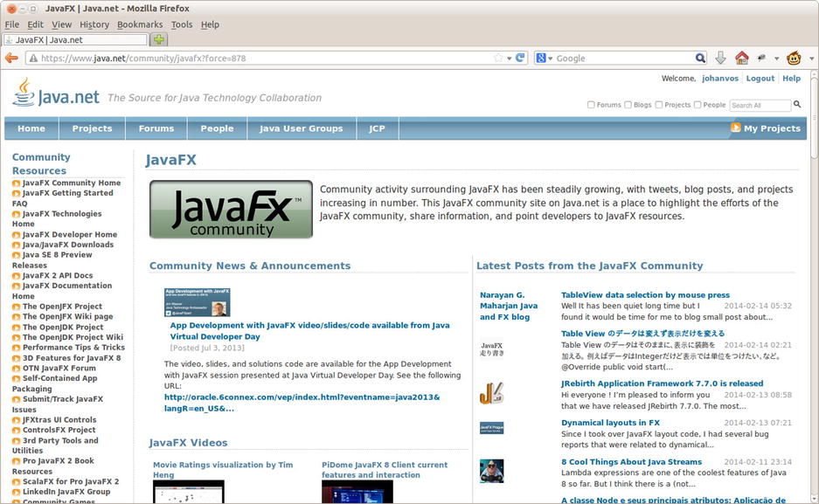This screenshot has width=819, height=504.
Task: Click the JavaFX icon beside the Table View post
Action: pyautogui.click(x=491, y=349)
